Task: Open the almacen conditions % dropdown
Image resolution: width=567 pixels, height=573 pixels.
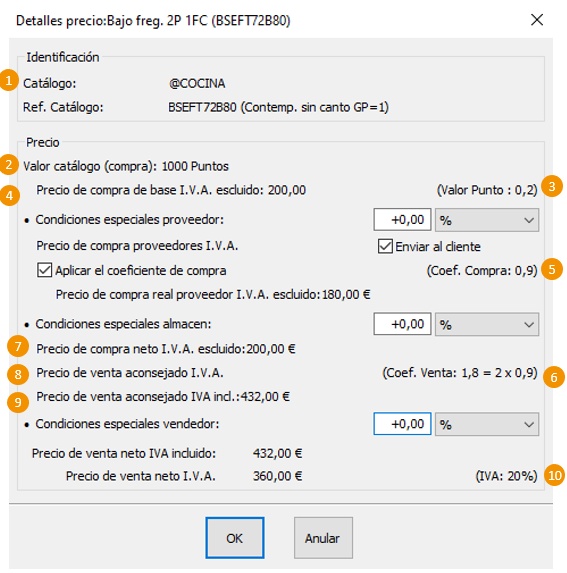Action: (x=487, y=324)
